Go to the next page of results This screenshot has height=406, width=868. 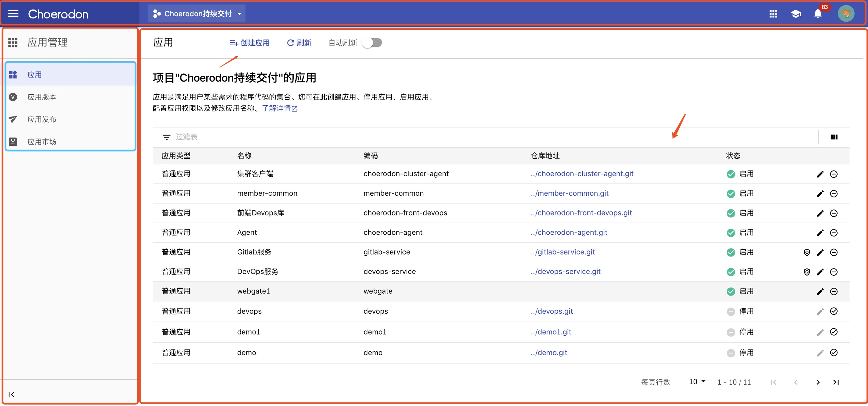coord(818,382)
